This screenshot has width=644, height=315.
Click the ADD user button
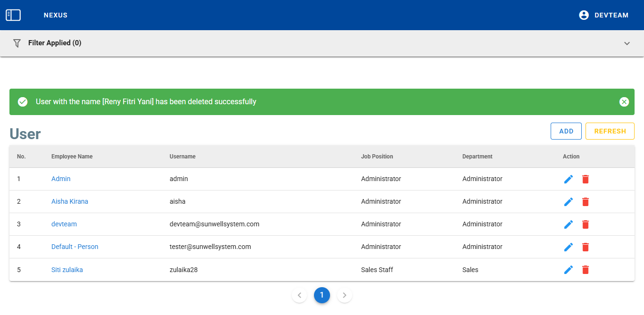[x=566, y=131]
